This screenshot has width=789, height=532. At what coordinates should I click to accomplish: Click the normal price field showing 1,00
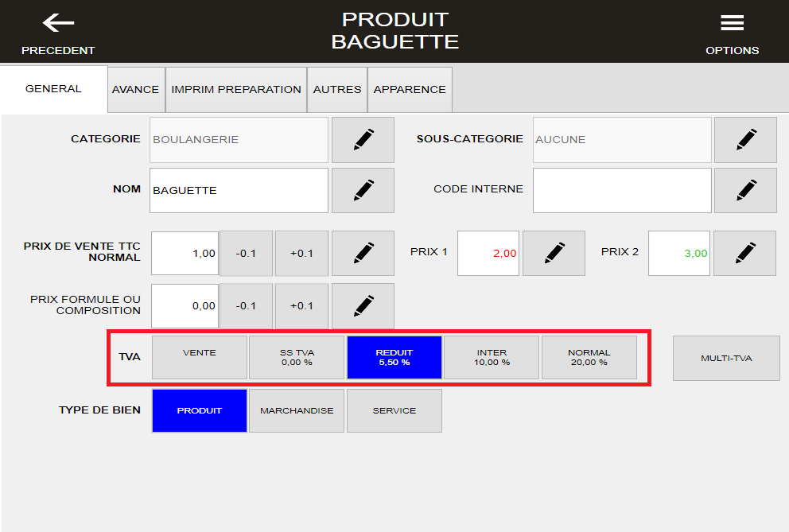(x=185, y=253)
